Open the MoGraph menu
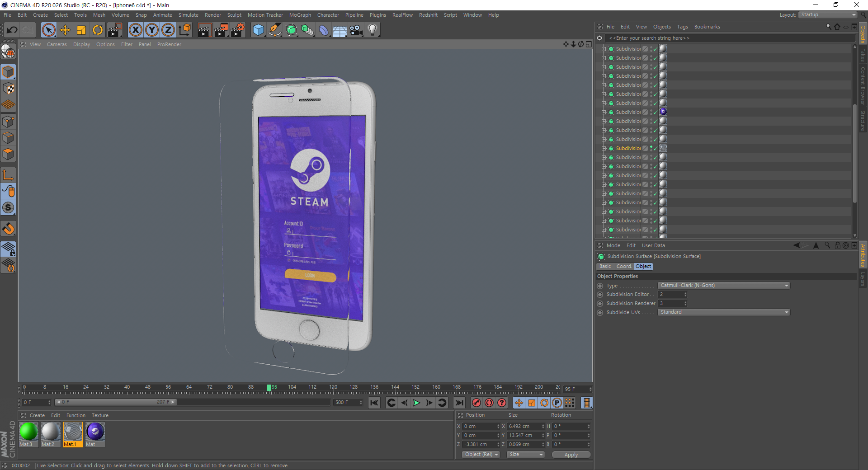The image size is (868, 470). pos(300,15)
